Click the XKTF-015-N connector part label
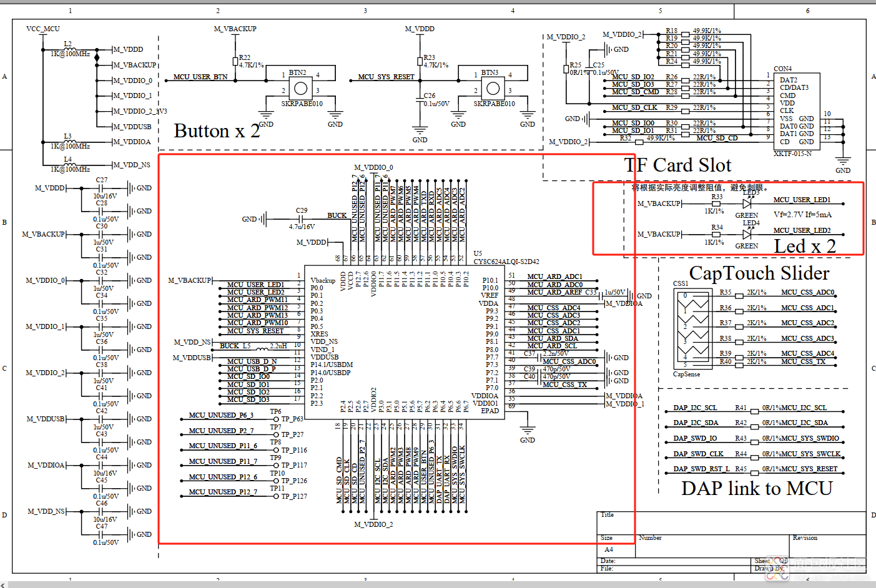Viewport: 876px width, 588px height. 793,154
